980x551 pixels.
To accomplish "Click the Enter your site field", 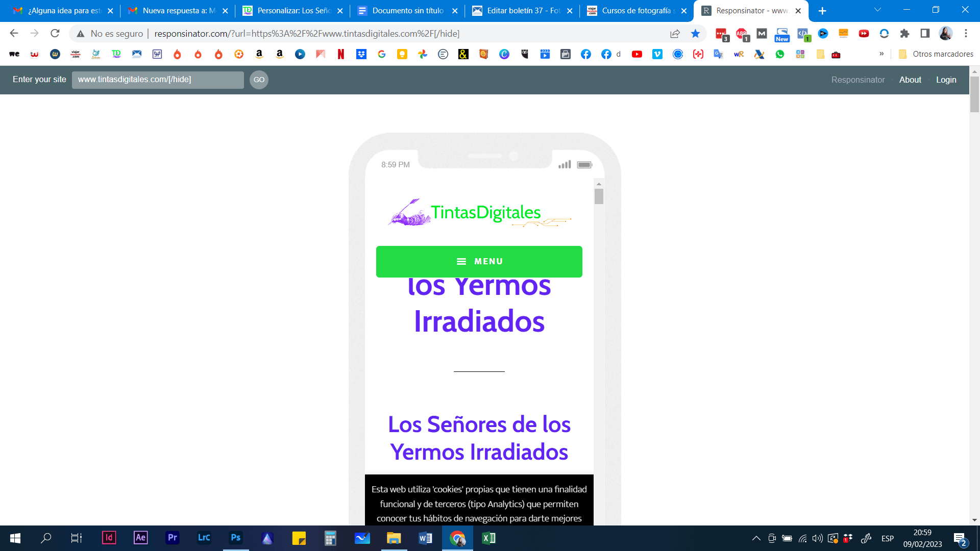I will (158, 80).
